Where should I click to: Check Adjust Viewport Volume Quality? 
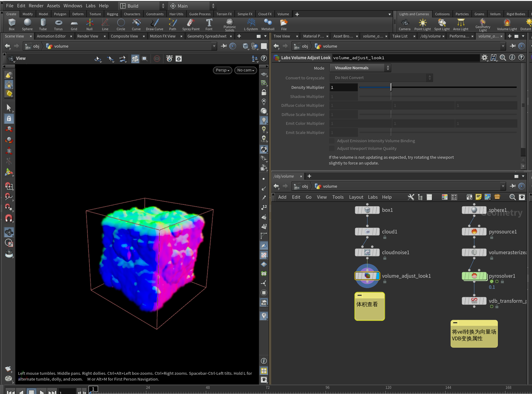(x=332, y=149)
